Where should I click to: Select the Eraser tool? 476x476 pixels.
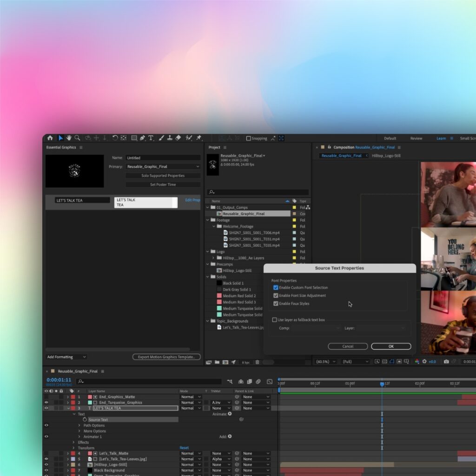pyautogui.click(x=178, y=138)
